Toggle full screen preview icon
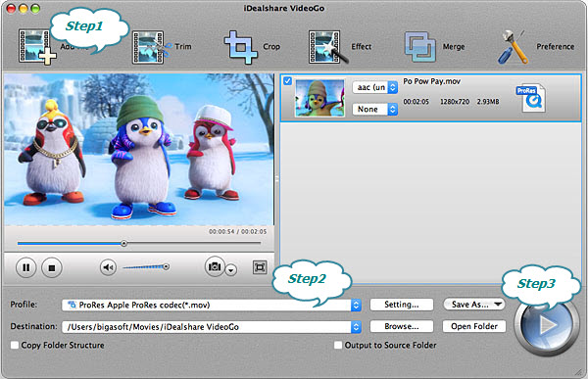This screenshot has width=588, height=379. click(260, 267)
